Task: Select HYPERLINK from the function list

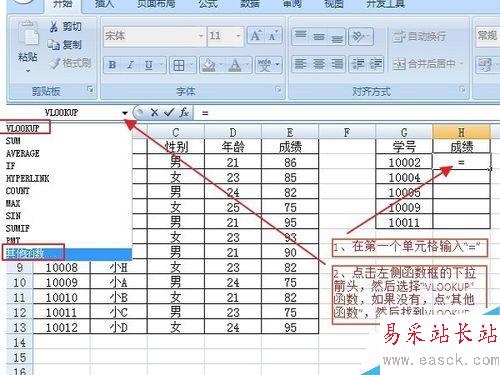Action: point(28,178)
